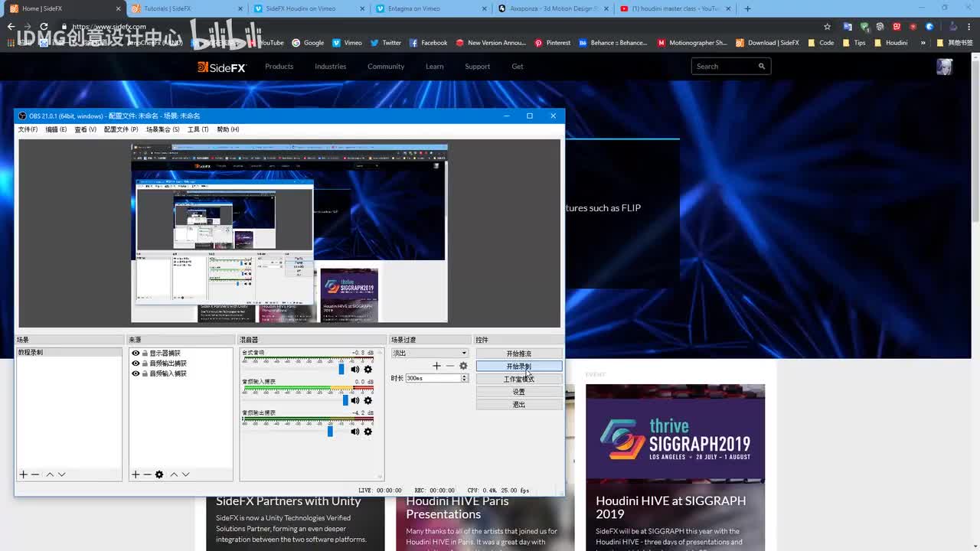Add scene transition with plus icon
Screen dimensions: 980x551
click(x=436, y=366)
